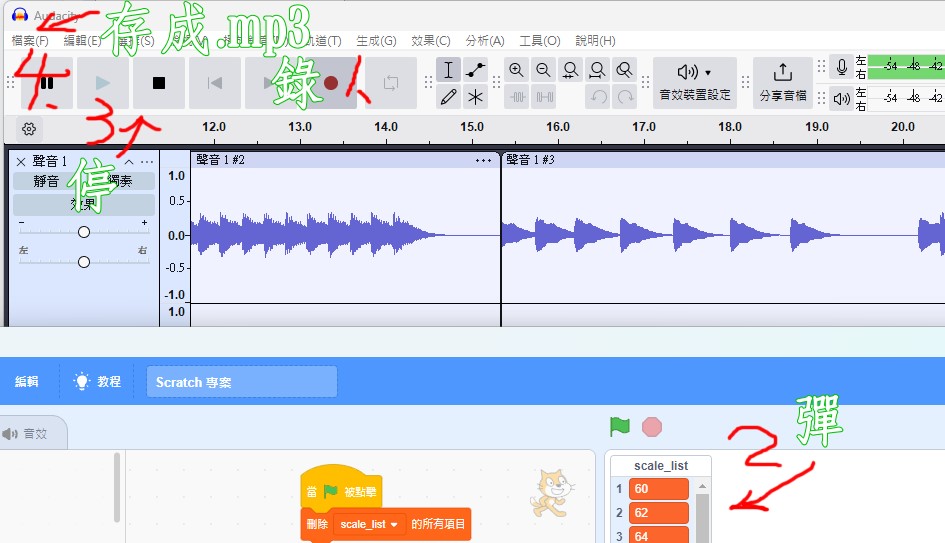The width and height of the screenshot is (945, 543).
Task: Click the track volume gain slider knob
Action: [x=84, y=232]
